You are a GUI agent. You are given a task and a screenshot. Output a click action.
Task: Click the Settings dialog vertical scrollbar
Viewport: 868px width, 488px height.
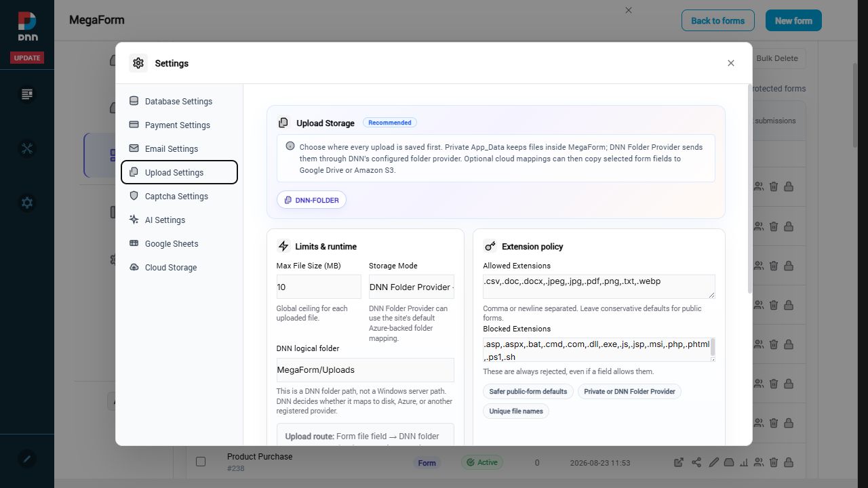[749, 188]
